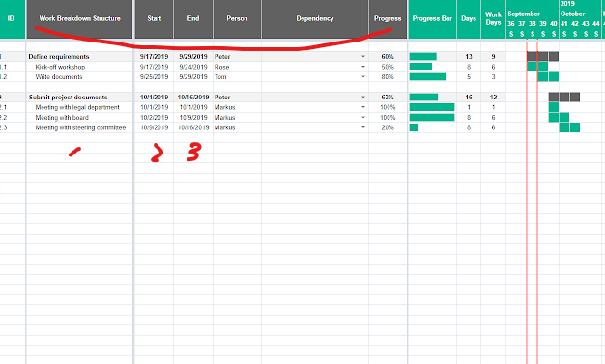Click the 9/24/2019 end date cell
Viewport: 605px width, 364px height.
[193, 67]
